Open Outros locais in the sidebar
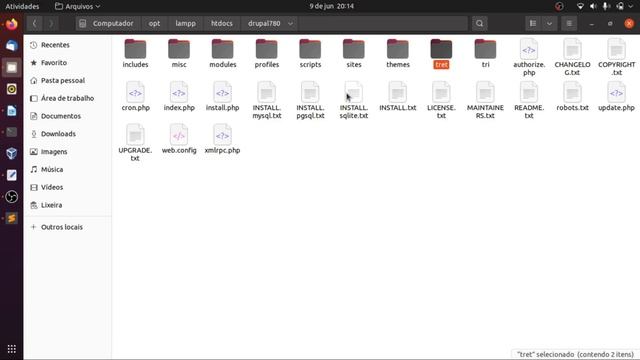 (67, 227)
